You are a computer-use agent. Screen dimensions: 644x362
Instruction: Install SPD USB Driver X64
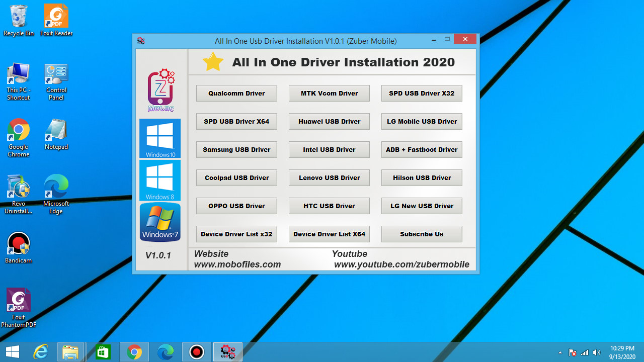click(x=236, y=121)
